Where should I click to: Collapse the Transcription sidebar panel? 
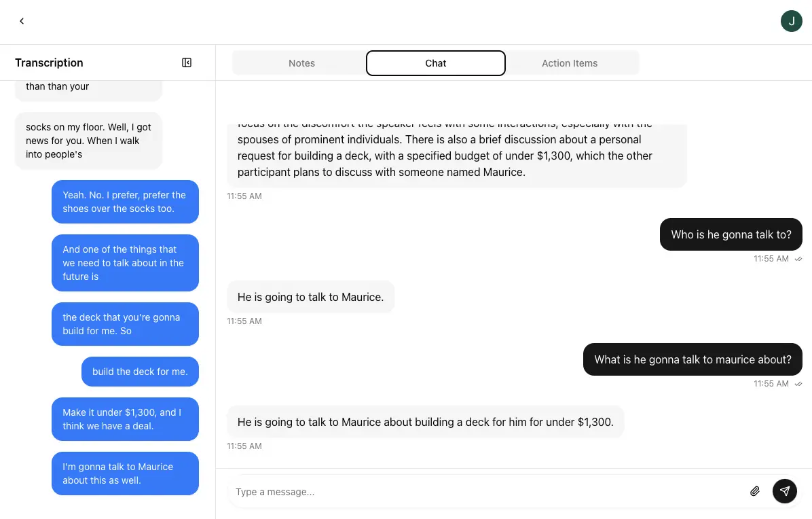tap(187, 62)
